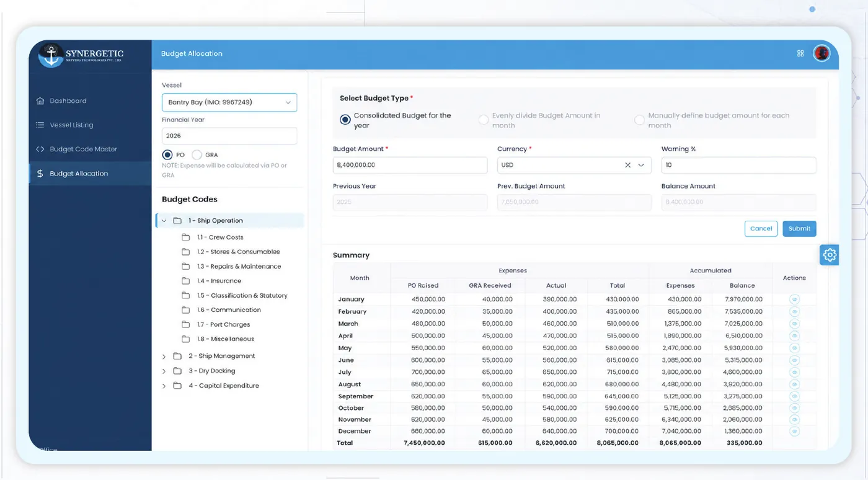868x480 pixels.
Task: Click the Cancel button
Action: tap(761, 228)
